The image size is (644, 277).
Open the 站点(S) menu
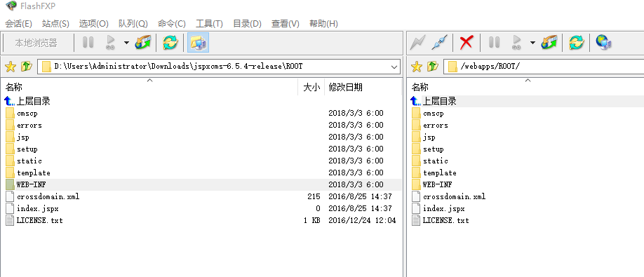55,24
